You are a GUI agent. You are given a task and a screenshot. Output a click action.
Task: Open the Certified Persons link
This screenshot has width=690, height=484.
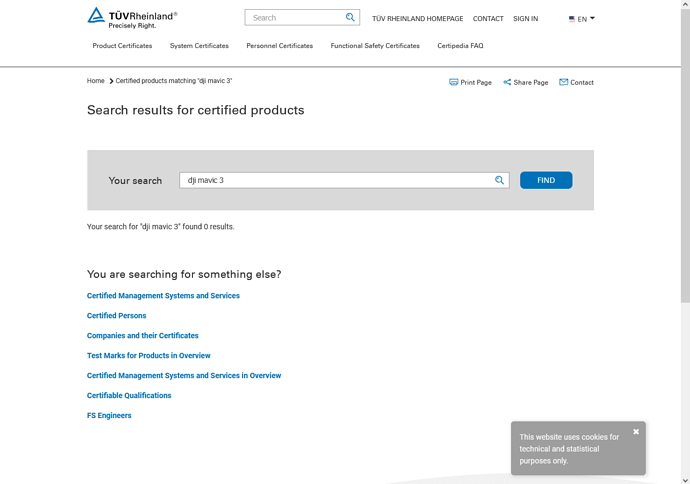(x=117, y=315)
